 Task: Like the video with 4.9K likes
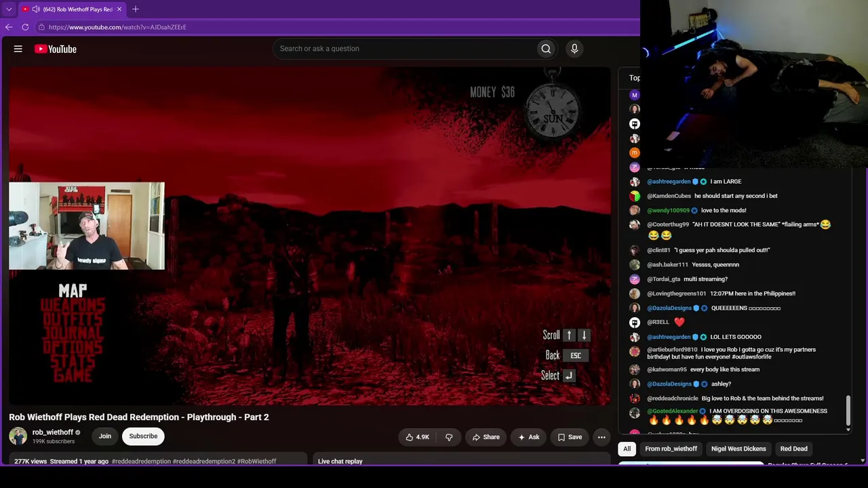[x=418, y=437]
